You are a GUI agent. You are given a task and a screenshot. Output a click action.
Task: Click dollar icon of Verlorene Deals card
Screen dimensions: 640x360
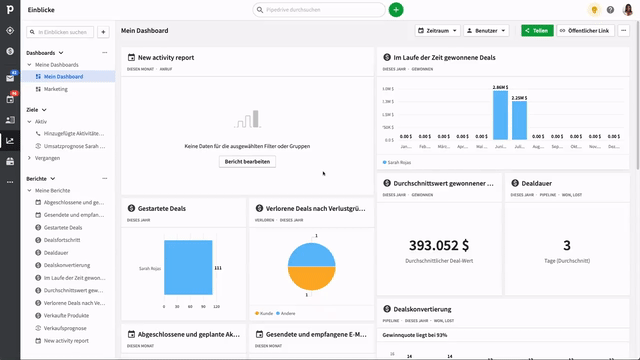tap(259, 209)
